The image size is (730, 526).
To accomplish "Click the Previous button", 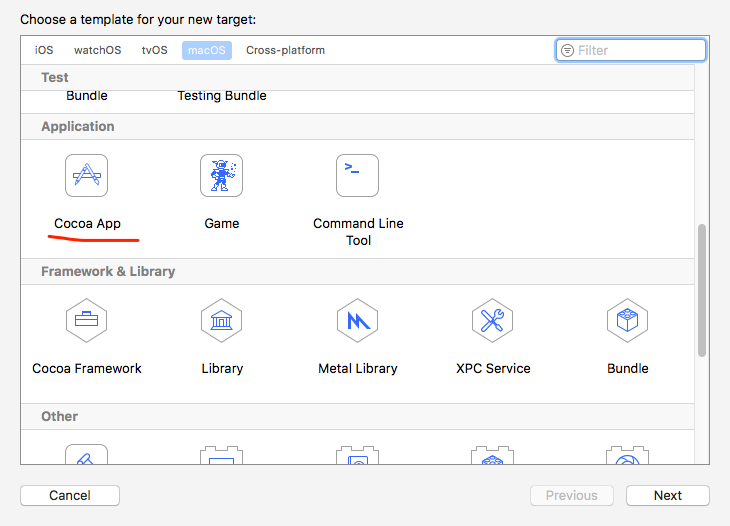I will [x=572, y=495].
